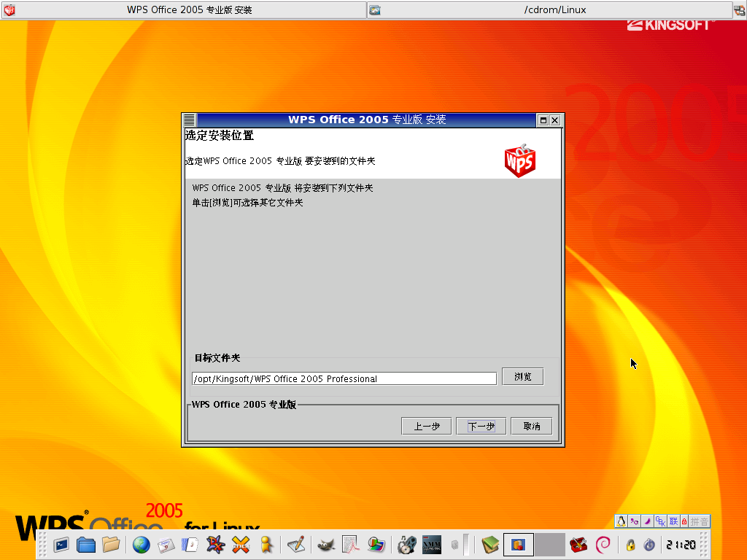Launch the globe web browser icon

tap(141, 544)
